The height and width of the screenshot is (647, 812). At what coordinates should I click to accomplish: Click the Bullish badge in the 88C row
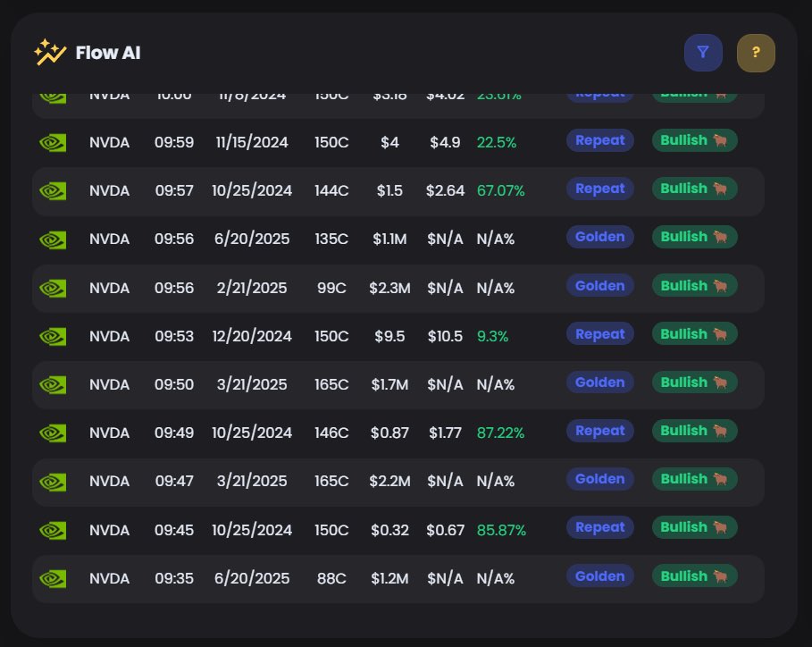click(694, 576)
